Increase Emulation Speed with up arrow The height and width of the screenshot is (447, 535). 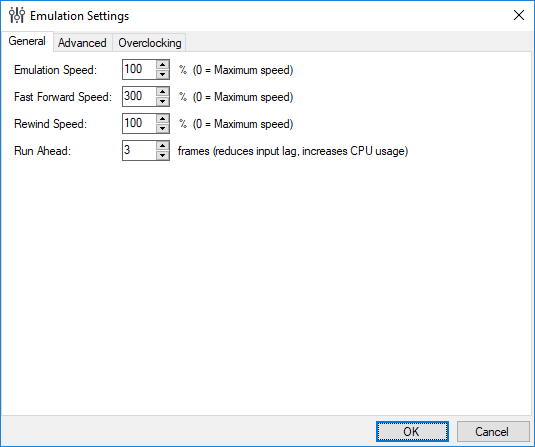[x=162, y=65]
